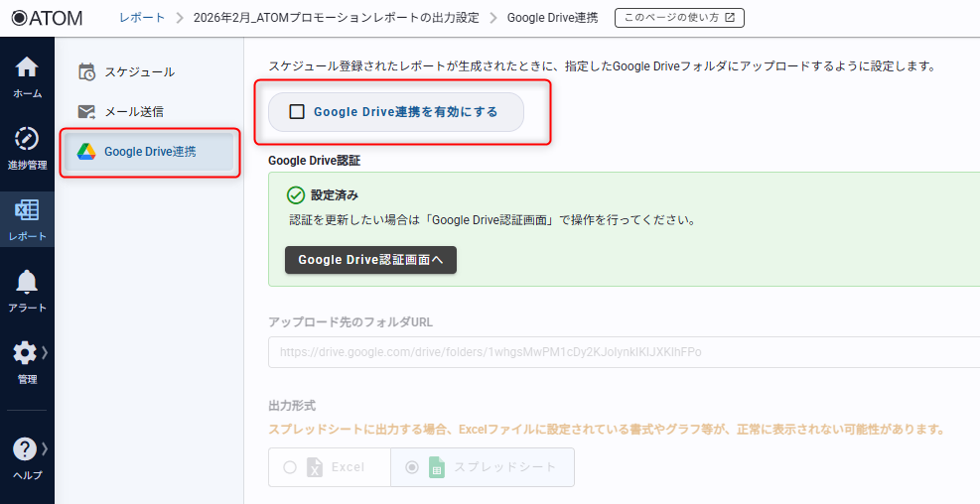Viewport: 980px width, 504px height.
Task: Select the Google Drive連携 menu item
Action: click(149, 152)
